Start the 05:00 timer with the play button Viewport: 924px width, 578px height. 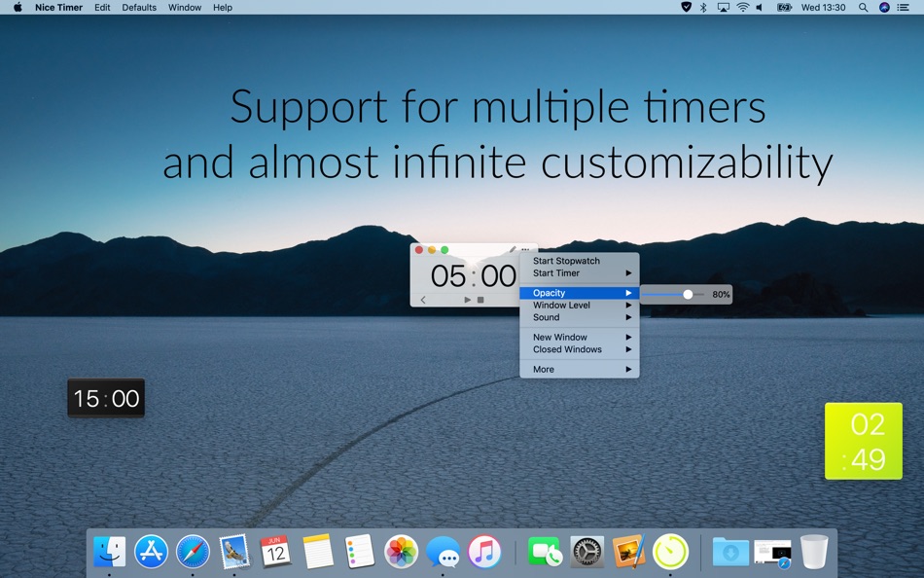(x=467, y=300)
